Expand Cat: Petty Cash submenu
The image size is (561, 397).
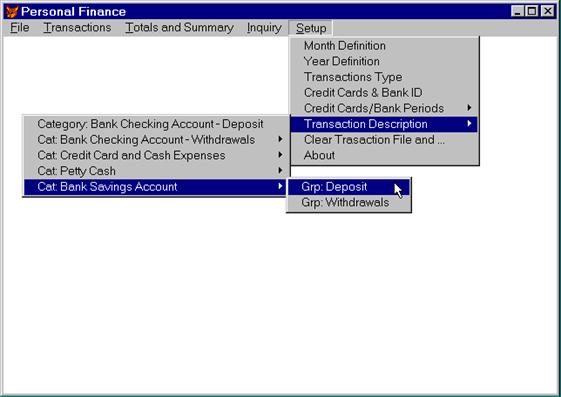pos(155,171)
